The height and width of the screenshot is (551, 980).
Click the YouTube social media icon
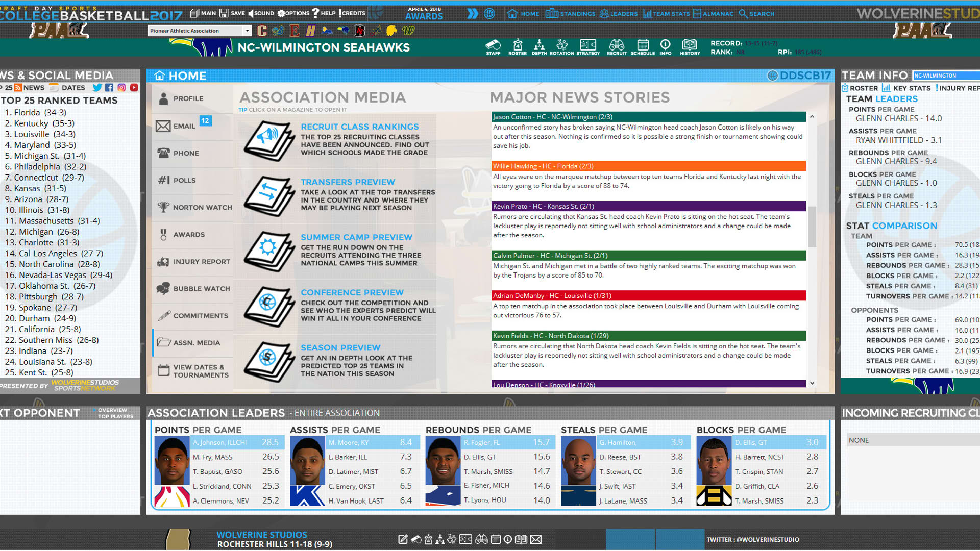pyautogui.click(x=134, y=88)
